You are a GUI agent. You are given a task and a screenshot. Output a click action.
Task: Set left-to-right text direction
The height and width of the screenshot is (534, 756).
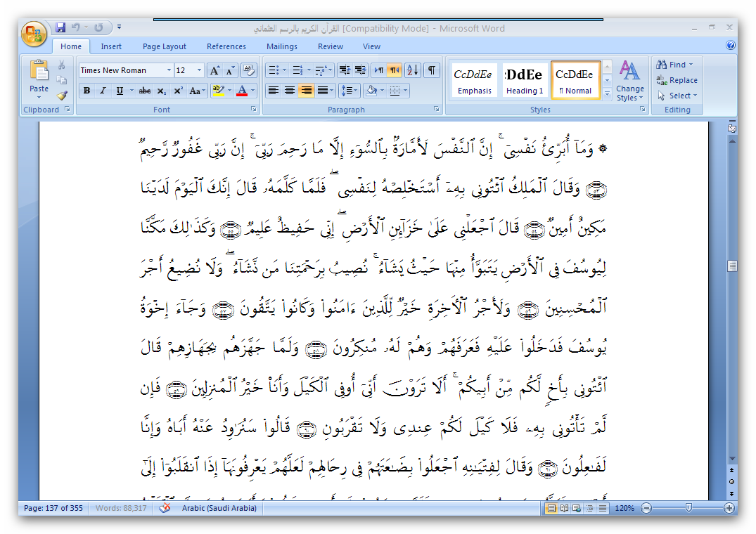click(x=379, y=70)
